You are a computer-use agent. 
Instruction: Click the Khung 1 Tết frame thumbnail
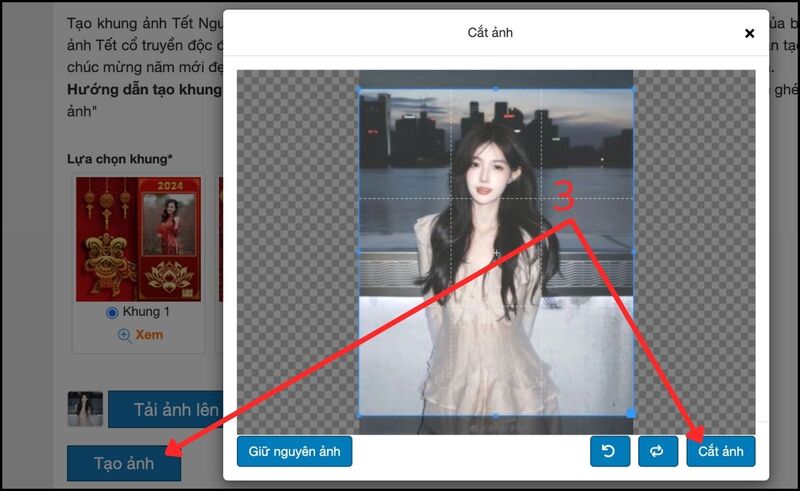(x=138, y=239)
